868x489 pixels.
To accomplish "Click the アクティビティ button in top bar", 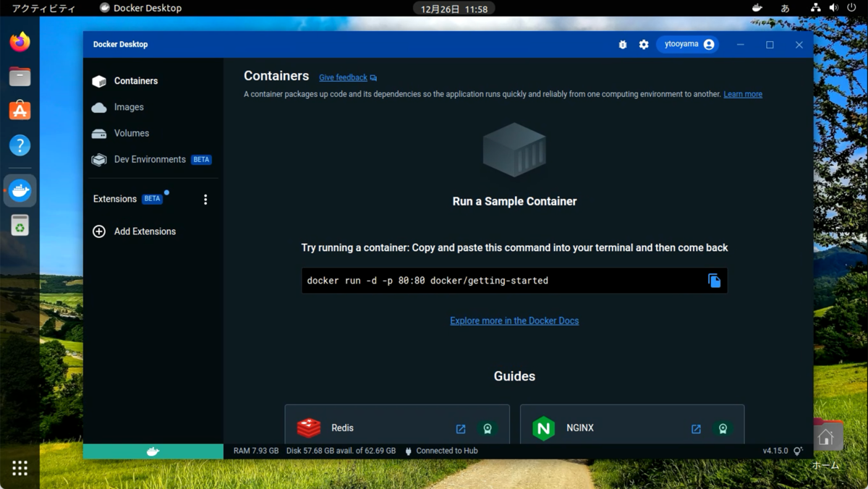I will tap(43, 9).
